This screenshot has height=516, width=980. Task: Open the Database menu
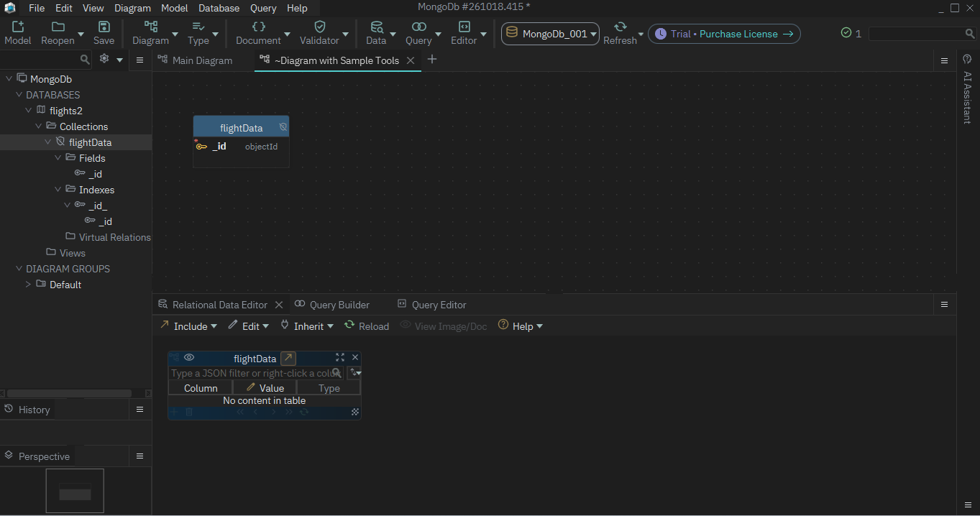click(219, 8)
